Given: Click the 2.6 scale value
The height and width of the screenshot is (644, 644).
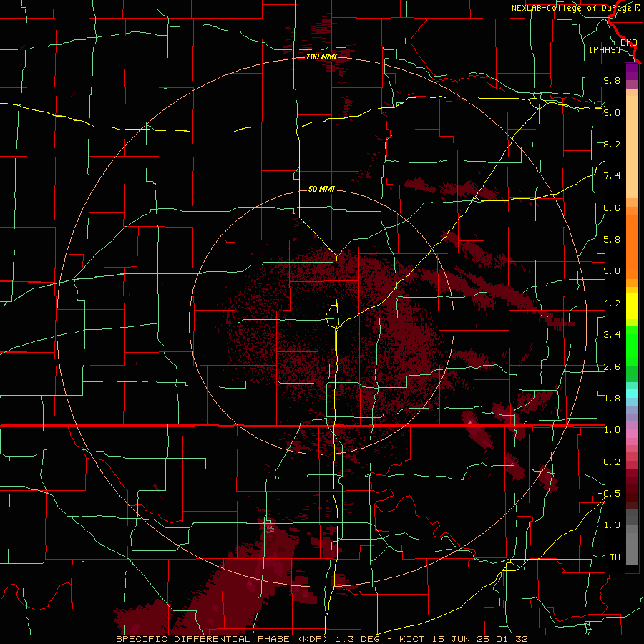Looking at the screenshot, I should click(x=612, y=367).
